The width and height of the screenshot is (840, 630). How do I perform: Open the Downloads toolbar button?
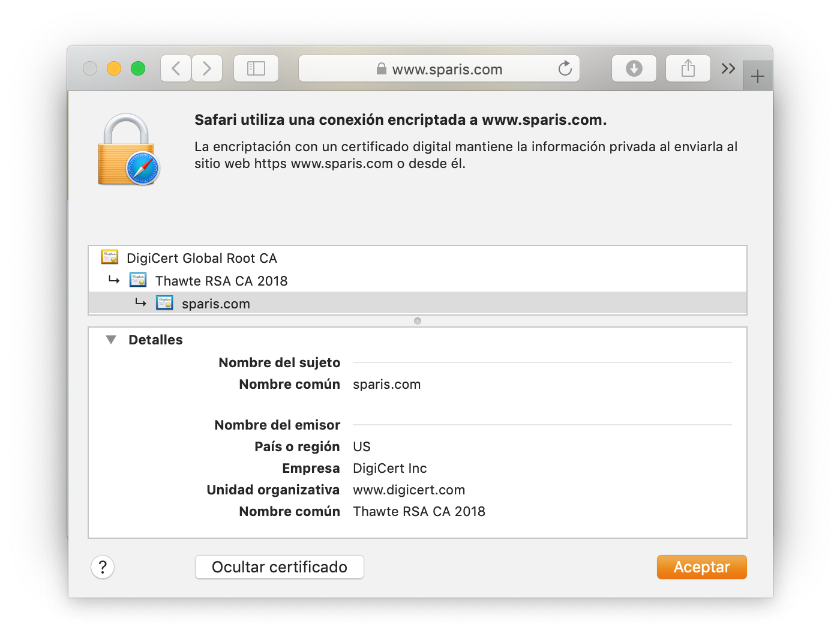(x=634, y=68)
